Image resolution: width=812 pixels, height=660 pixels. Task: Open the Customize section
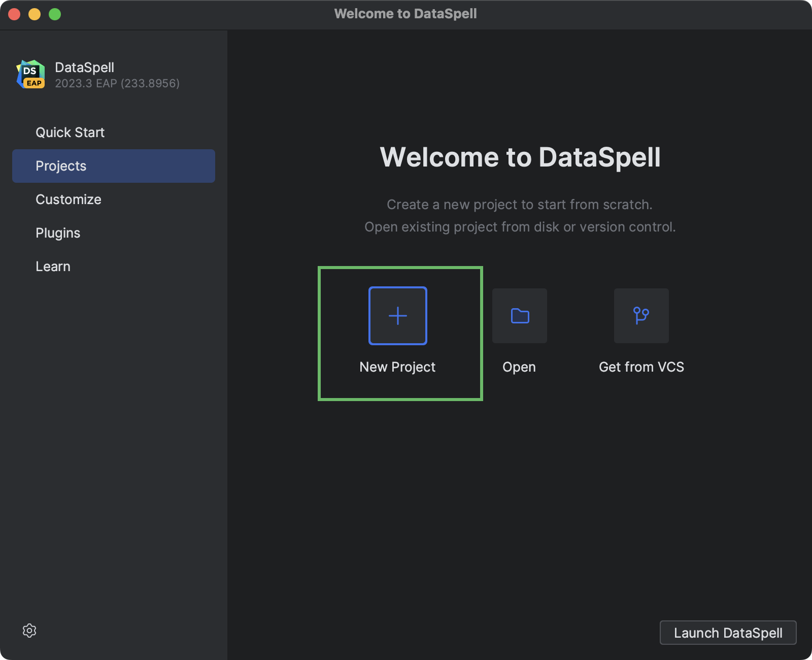click(68, 199)
